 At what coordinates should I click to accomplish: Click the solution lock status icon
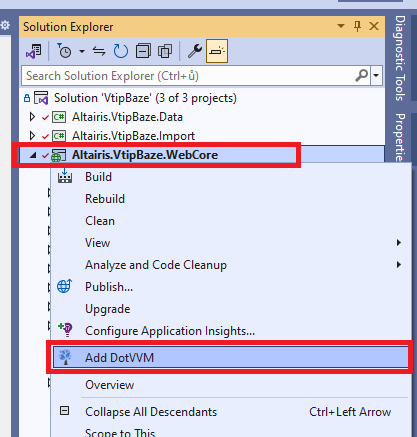point(27,98)
